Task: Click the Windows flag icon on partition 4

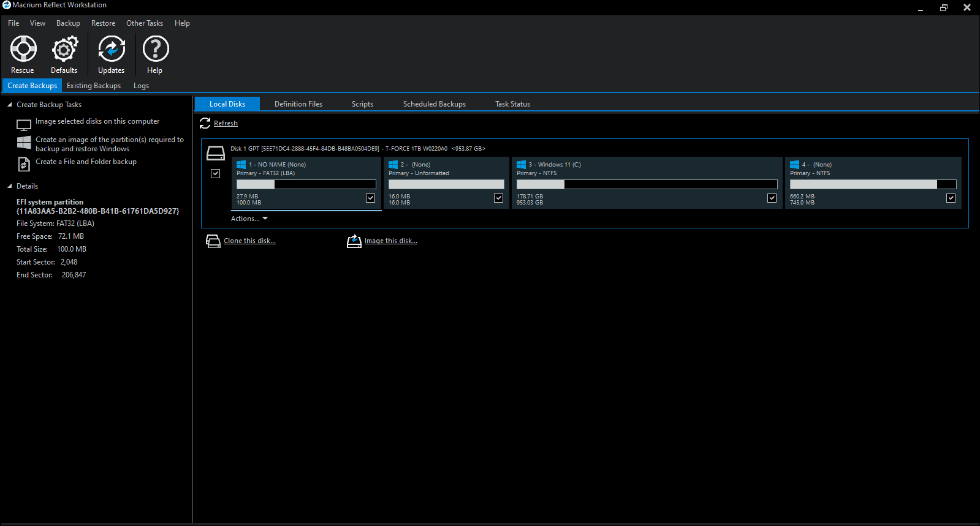Action: click(x=795, y=165)
